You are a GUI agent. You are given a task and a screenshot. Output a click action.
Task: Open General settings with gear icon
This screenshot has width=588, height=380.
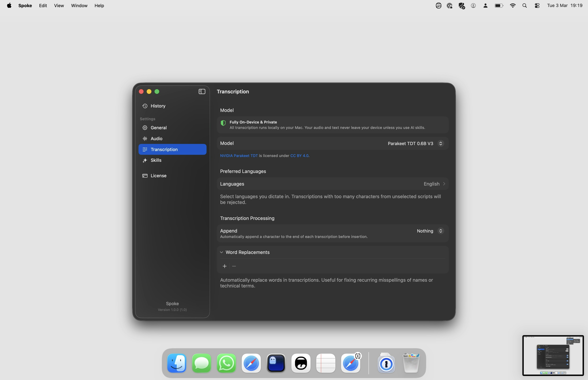pyautogui.click(x=158, y=128)
